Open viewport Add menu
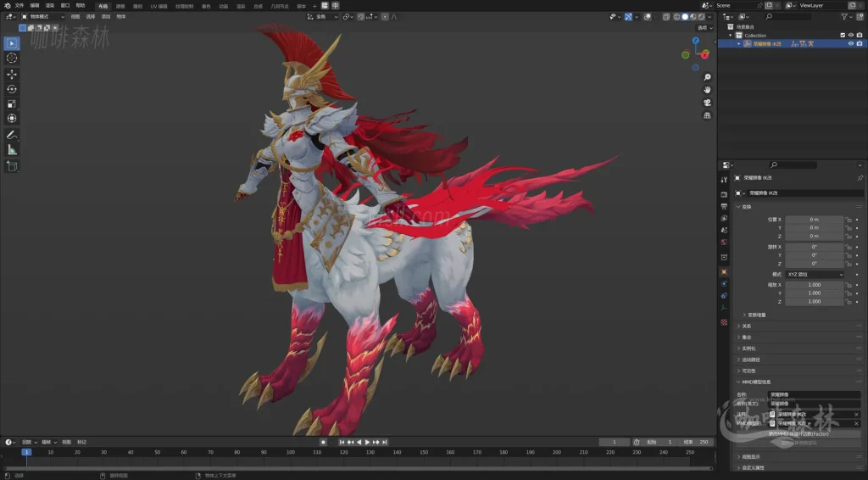Image resolution: width=868 pixels, height=480 pixels. coord(106,17)
